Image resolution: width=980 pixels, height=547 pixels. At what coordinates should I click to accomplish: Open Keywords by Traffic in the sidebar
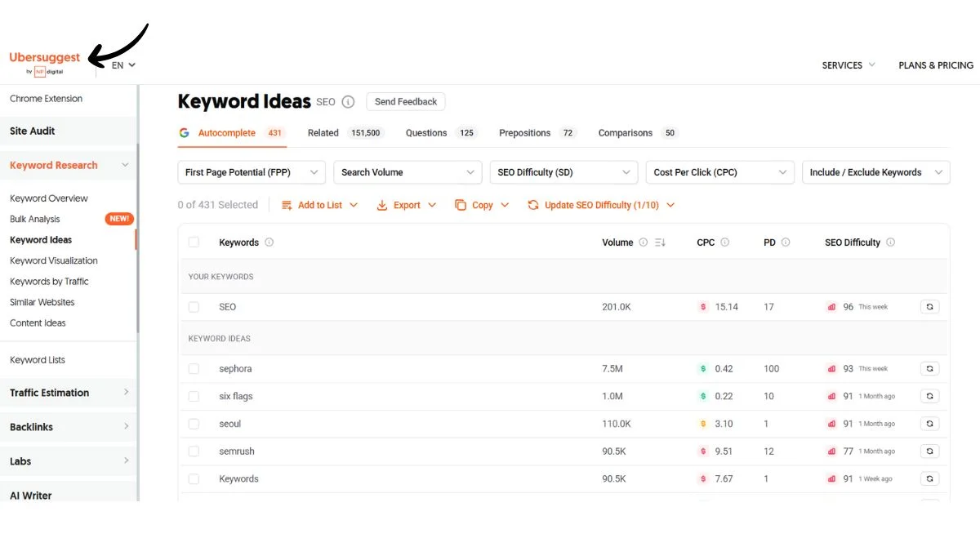pyautogui.click(x=49, y=282)
